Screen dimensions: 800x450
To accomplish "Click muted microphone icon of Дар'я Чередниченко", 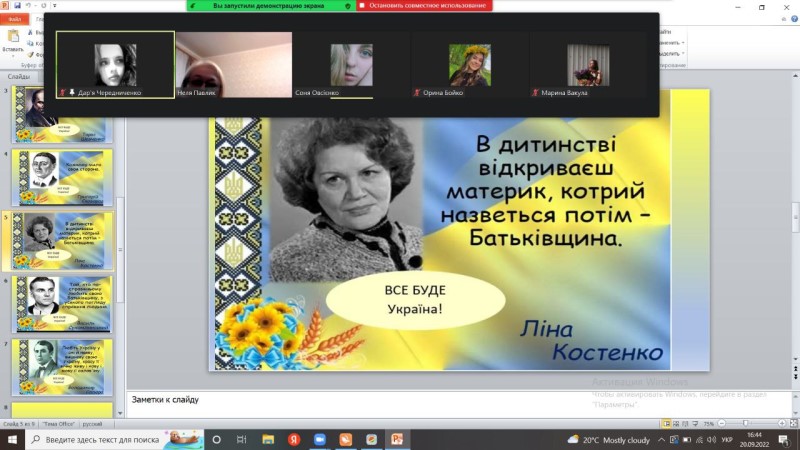I will [63, 93].
